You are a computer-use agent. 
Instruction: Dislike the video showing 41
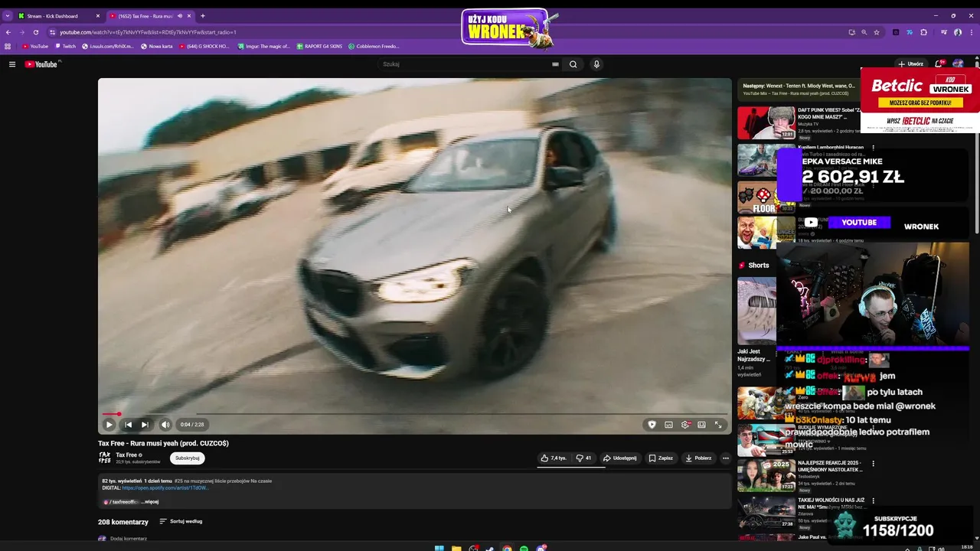pos(583,458)
